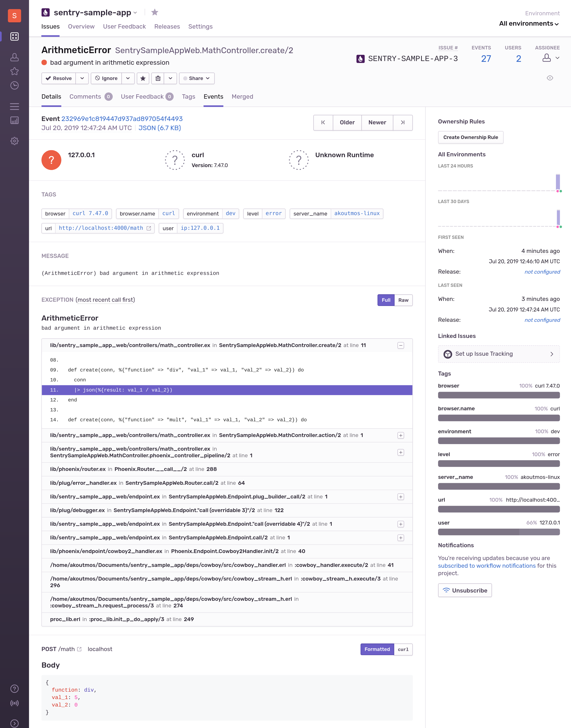Screen dimensions: 571x728
Task: Click the Ignore button
Action: (x=106, y=78)
